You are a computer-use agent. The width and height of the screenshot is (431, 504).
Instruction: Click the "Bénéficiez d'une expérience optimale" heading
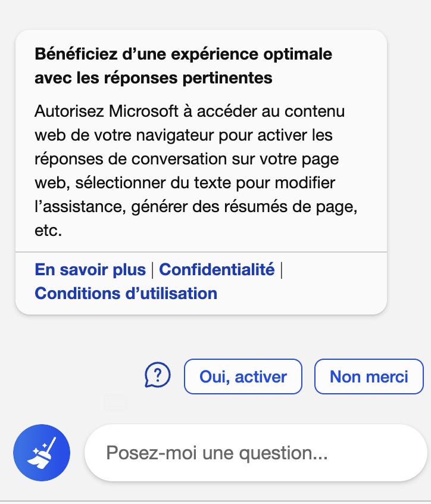tap(183, 54)
